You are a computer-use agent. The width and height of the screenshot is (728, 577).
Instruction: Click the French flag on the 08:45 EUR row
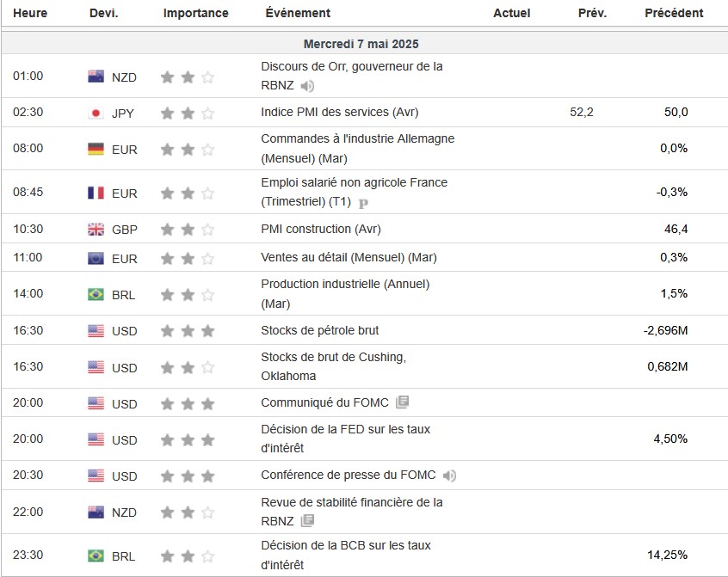96,193
